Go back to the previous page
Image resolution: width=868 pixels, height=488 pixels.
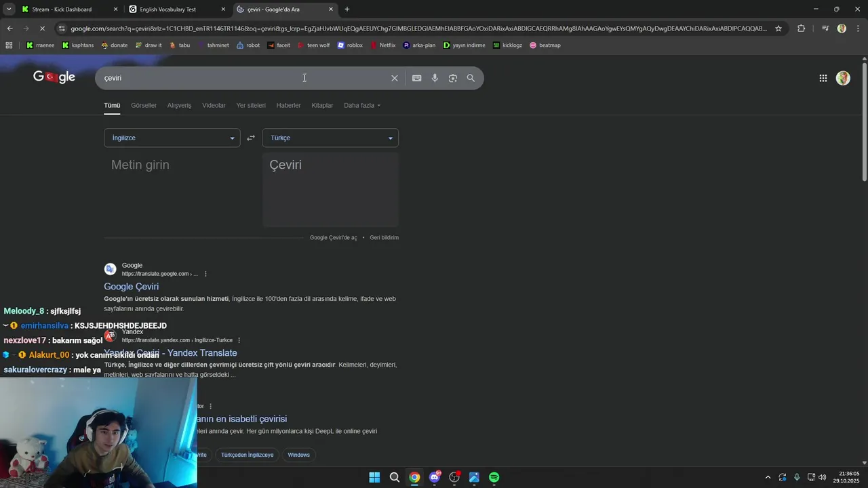(9, 28)
